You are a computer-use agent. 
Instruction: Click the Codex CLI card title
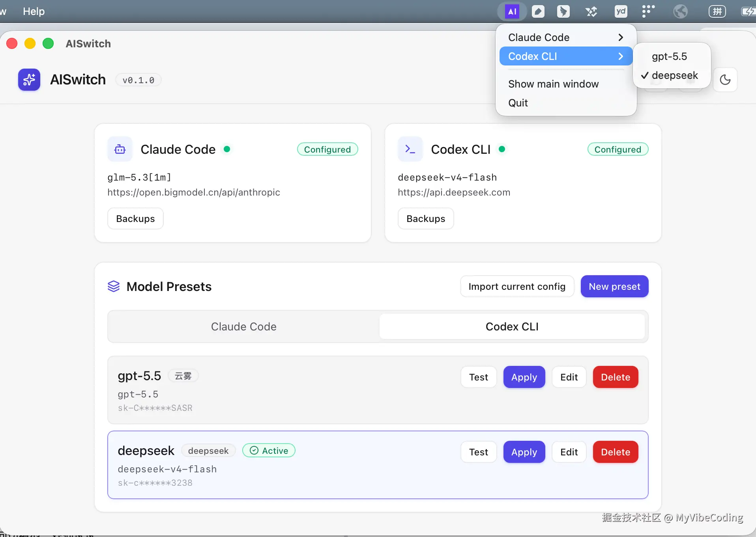pos(461,149)
